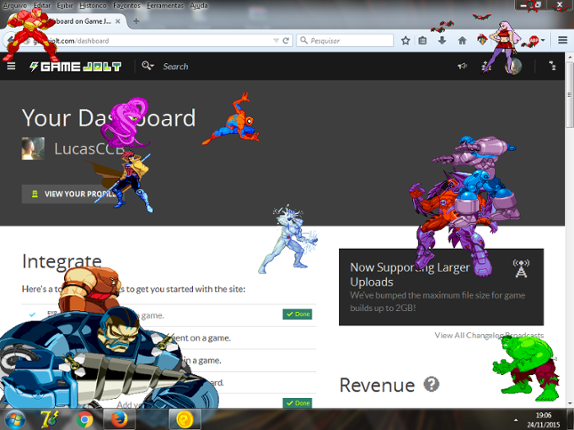Screen dimensions: 574x430
Task: Click the Pesquisar browser search box
Action: 345,41
